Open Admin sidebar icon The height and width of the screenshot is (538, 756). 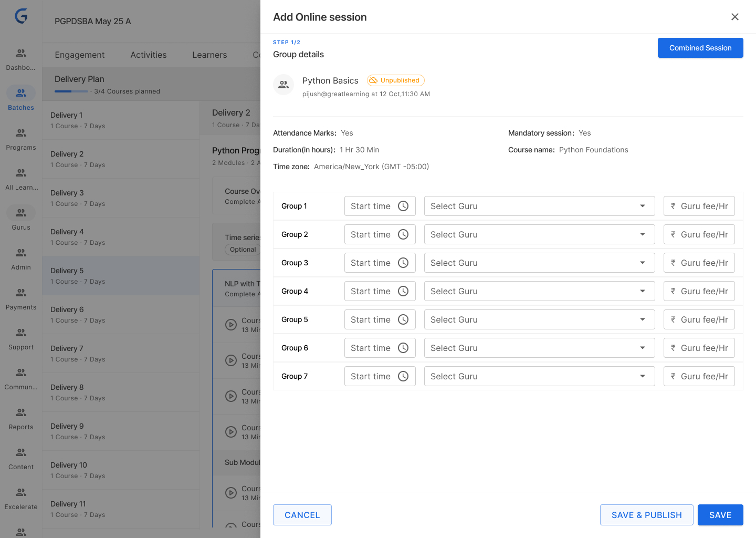click(21, 253)
